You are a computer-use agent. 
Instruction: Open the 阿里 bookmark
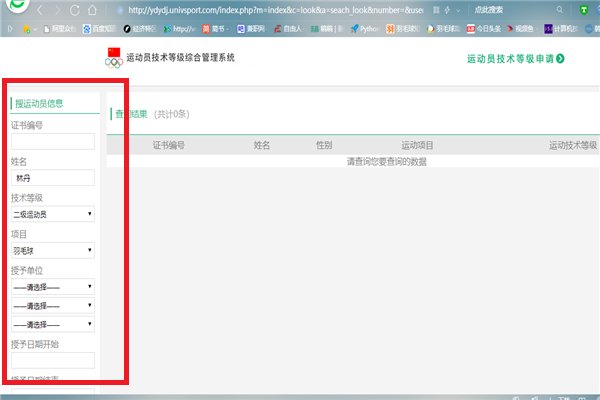(59, 29)
